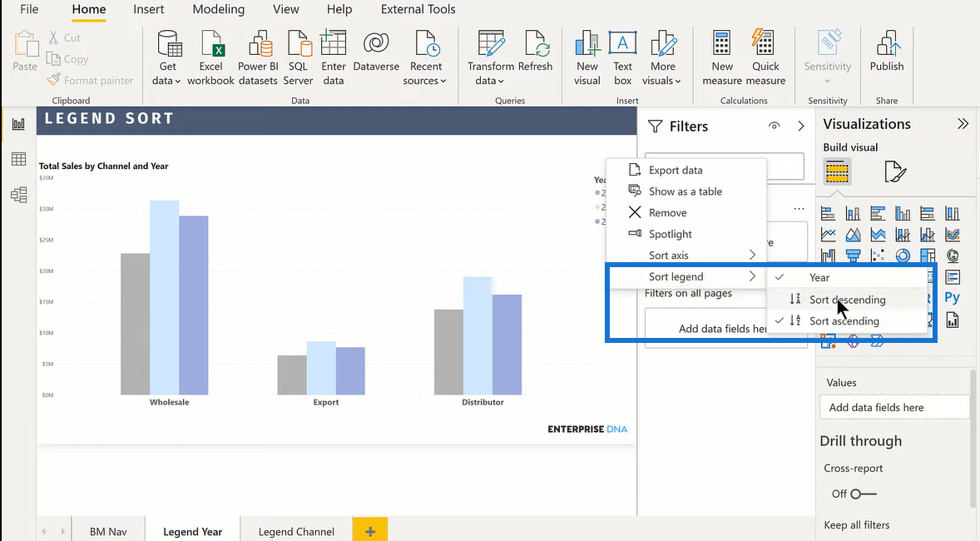
Task: Click the Refresh queries icon
Action: [x=537, y=44]
